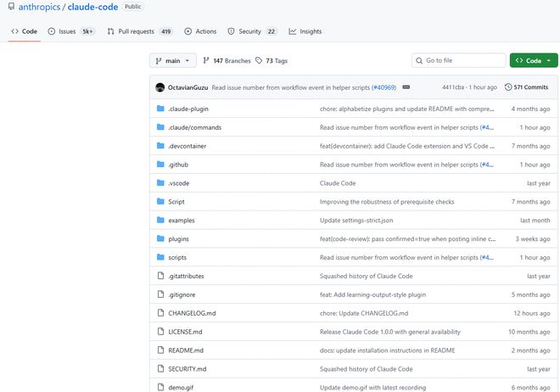The width and height of the screenshot is (560, 392).
Task: Open the CHANGELOG.md file
Action: [x=192, y=313]
